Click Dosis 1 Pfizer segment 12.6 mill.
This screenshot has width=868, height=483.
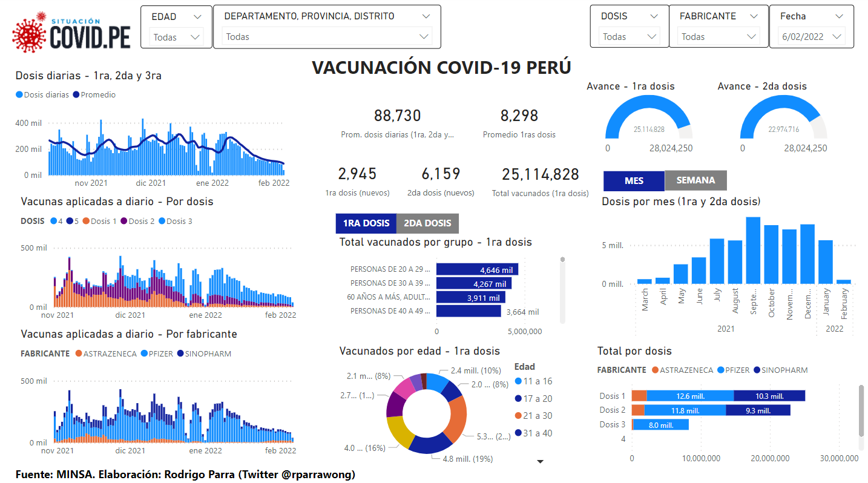pos(690,396)
